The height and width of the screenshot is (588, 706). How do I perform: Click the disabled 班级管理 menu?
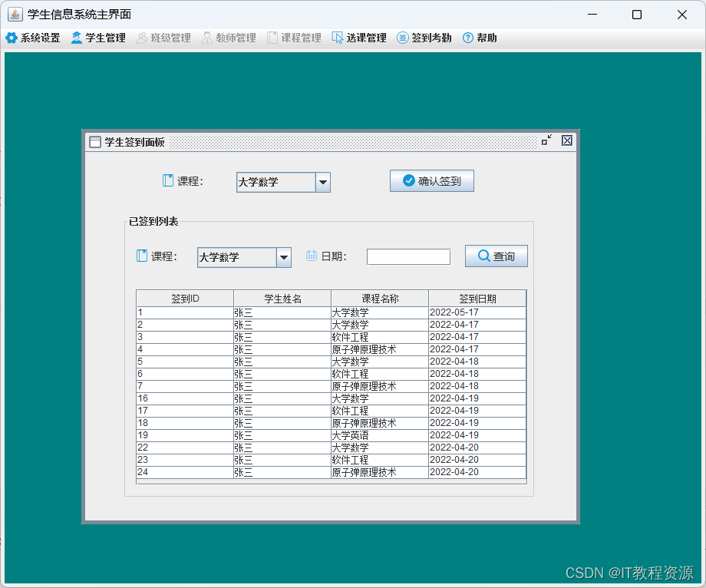point(163,38)
